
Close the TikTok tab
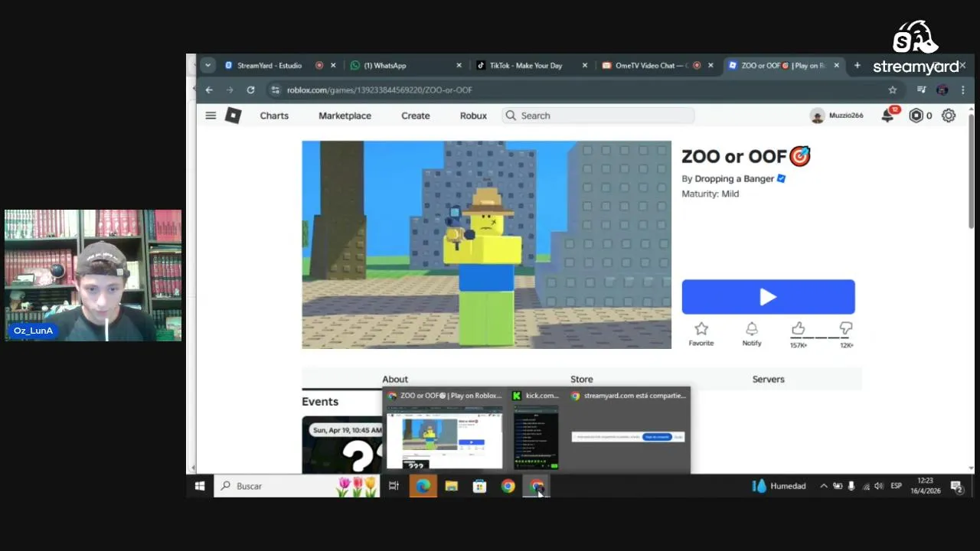[x=585, y=65]
